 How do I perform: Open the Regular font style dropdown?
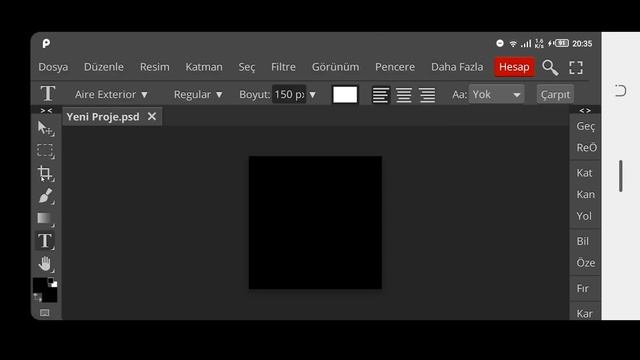click(198, 94)
